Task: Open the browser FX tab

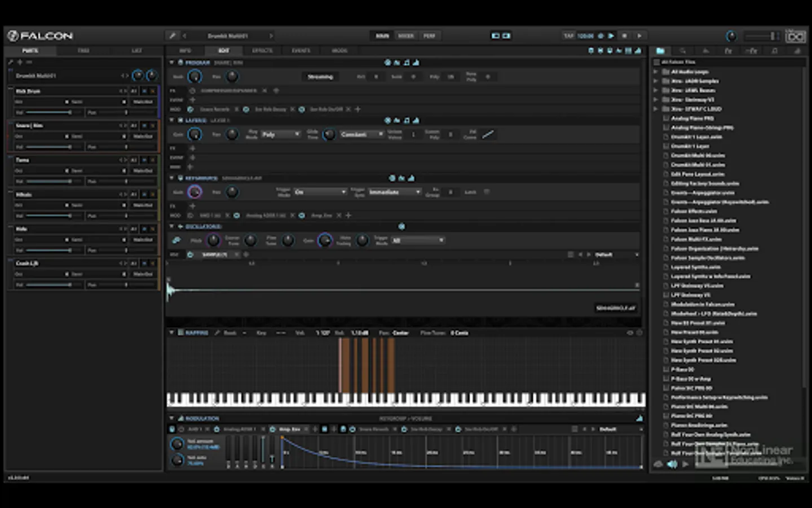Action: [x=728, y=51]
